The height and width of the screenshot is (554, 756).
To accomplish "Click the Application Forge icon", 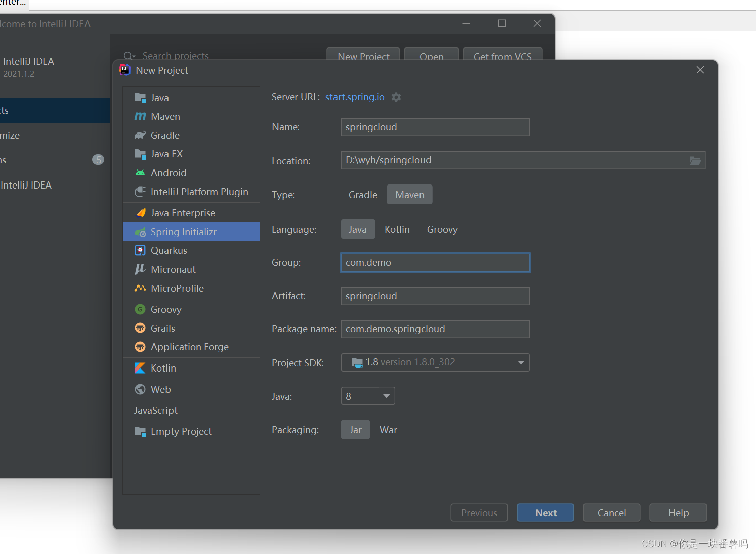I will [140, 347].
